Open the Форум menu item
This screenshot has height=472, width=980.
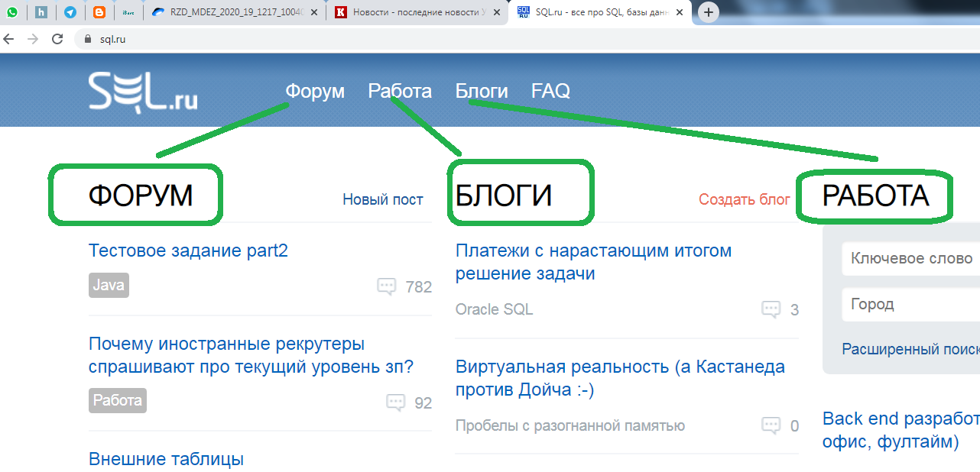tap(315, 91)
